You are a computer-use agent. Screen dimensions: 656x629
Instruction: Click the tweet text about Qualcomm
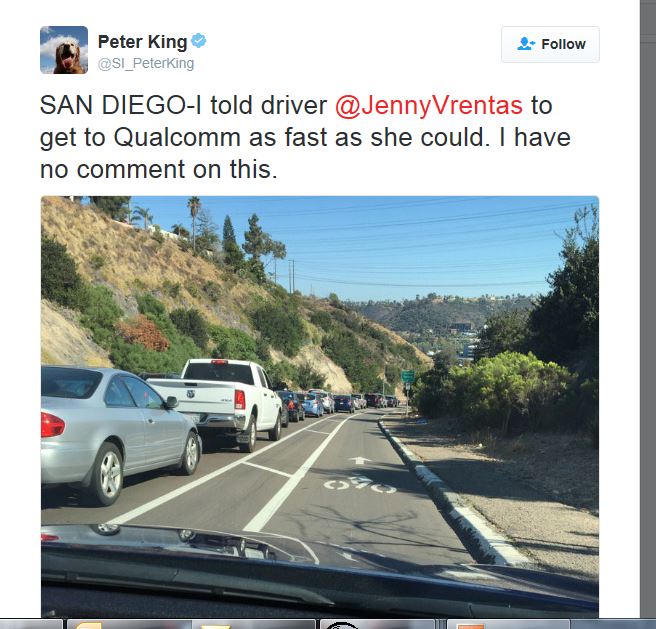coord(305,137)
